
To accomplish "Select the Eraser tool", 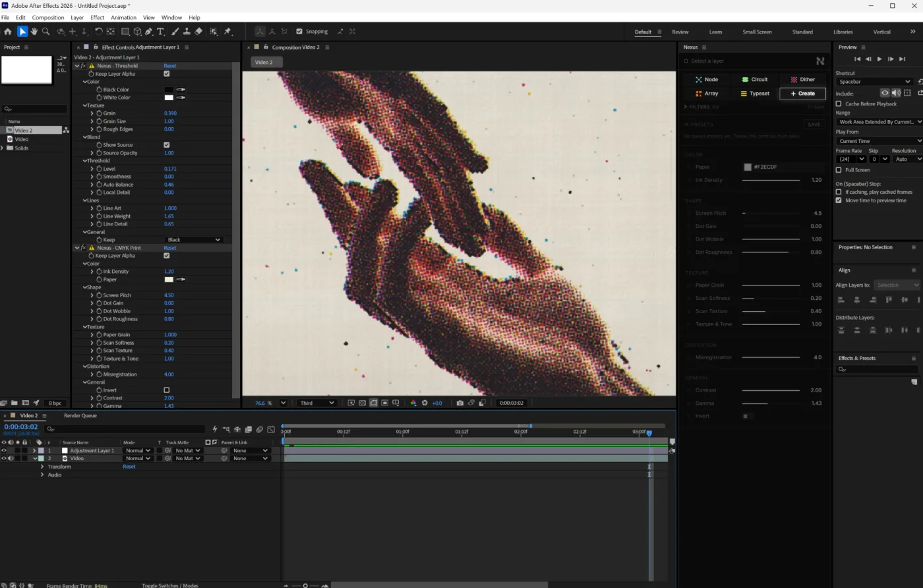I will [198, 31].
